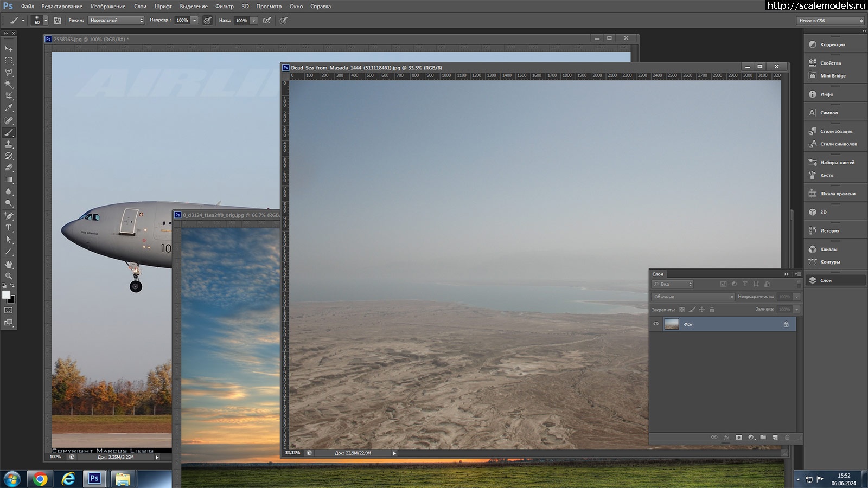
Task: Select the Magic Wand tool
Action: point(9,84)
